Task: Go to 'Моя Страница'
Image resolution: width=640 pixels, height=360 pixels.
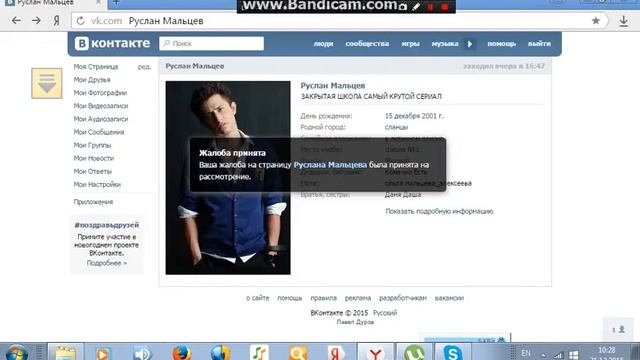Action: point(96,67)
